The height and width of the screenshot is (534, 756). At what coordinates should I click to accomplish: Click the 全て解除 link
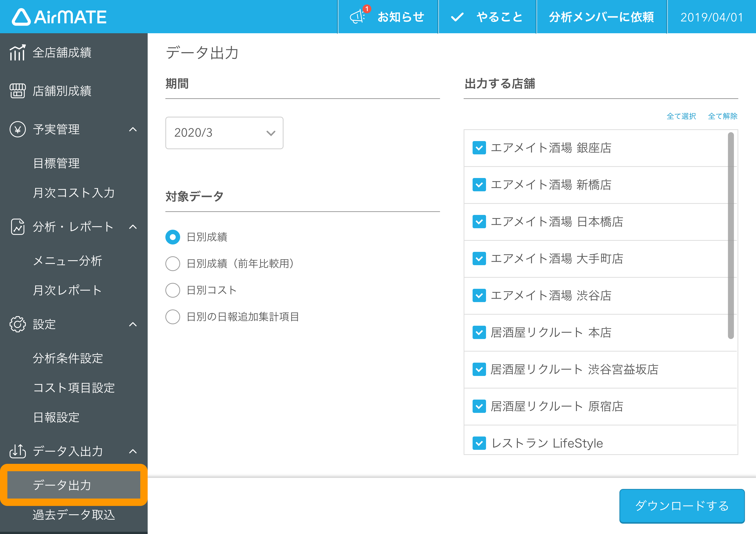[x=723, y=116]
